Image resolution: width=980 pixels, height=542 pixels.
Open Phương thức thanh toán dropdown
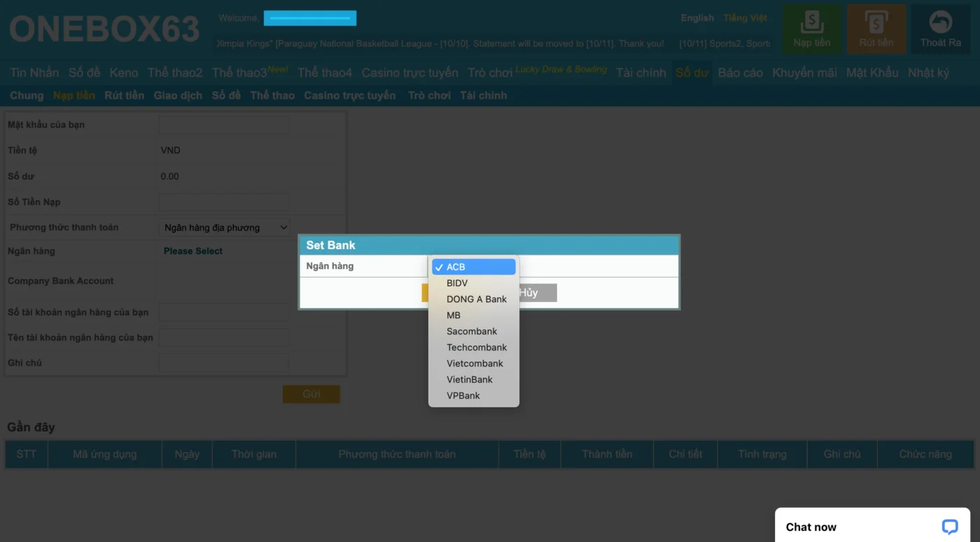click(225, 227)
